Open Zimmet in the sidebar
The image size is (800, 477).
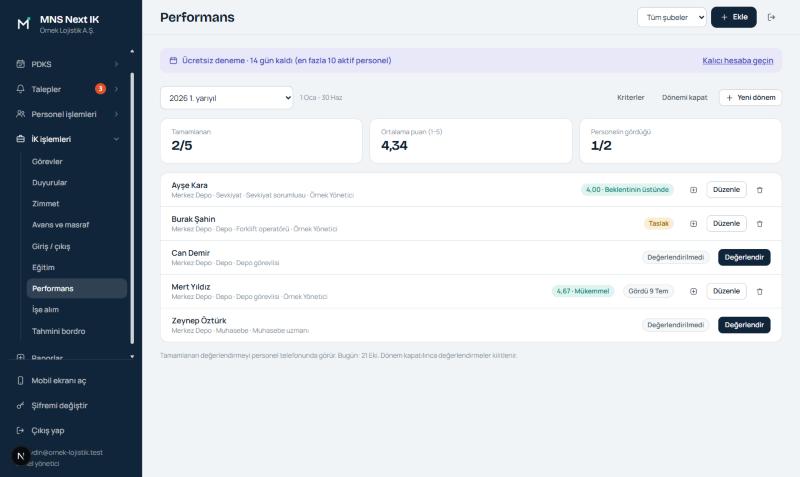pos(77,204)
